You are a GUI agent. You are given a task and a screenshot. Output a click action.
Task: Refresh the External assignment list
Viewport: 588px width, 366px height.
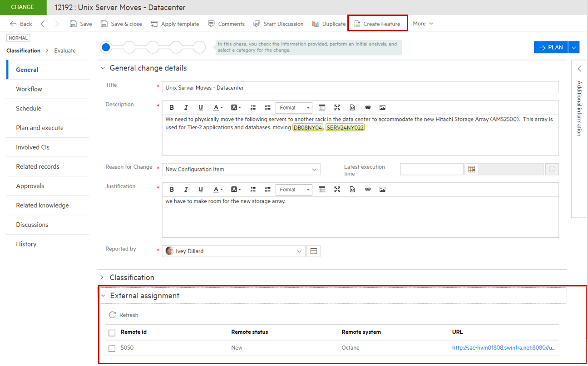coord(124,315)
